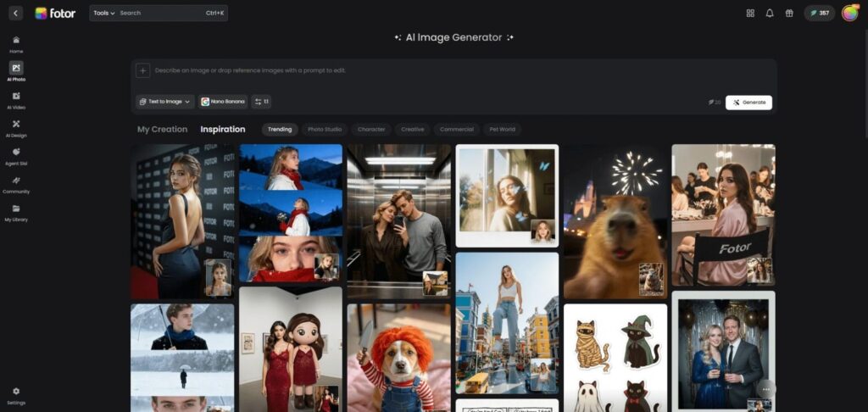Open the gift box icon

point(789,14)
